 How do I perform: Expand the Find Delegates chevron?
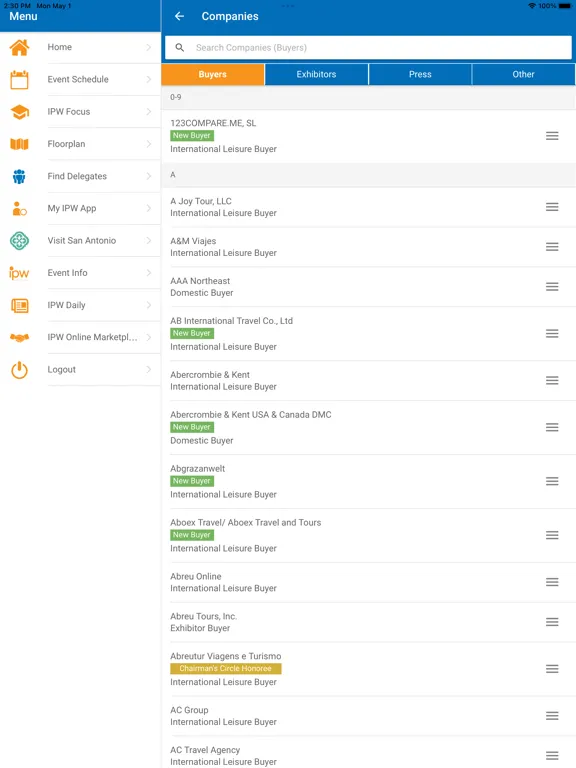(148, 176)
